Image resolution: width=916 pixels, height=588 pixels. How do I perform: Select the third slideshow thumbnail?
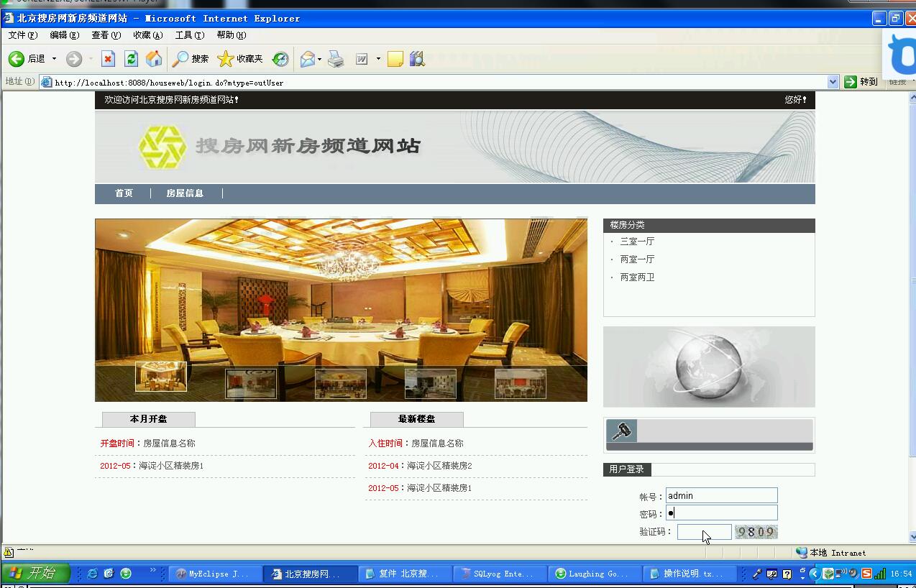pyautogui.click(x=341, y=384)
